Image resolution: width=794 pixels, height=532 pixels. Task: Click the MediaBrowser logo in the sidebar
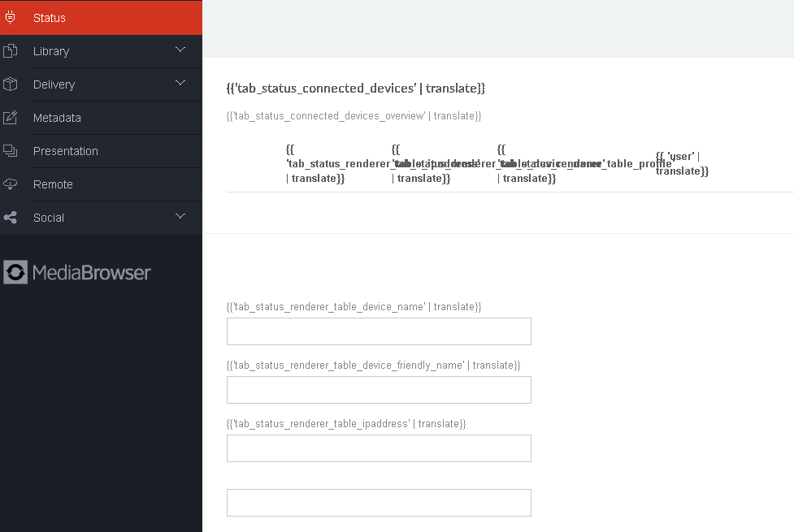tap(77, 272)
